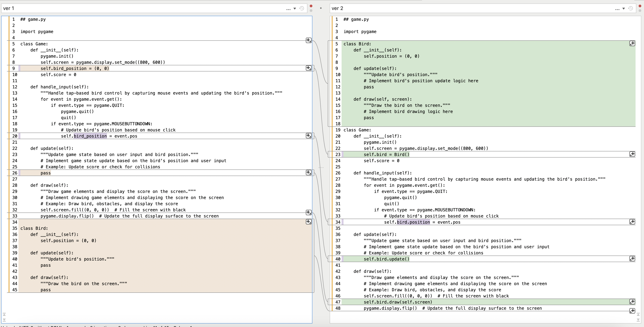
Task: Click left pane 'class Bird:' on line 35
Action: 34,228
